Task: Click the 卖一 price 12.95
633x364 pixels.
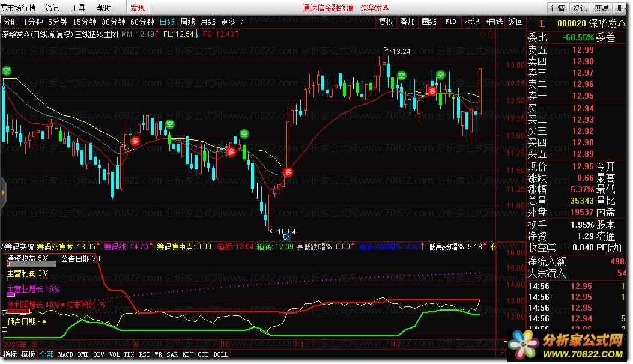Action: (x=583, y=96)
